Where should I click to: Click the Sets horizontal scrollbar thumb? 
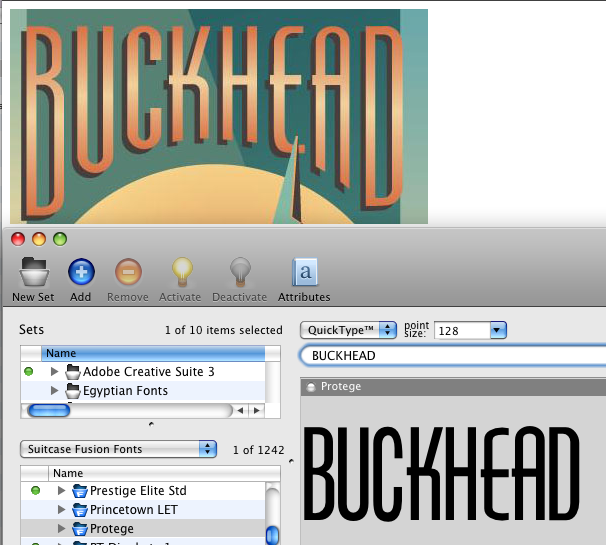(49, 410)
